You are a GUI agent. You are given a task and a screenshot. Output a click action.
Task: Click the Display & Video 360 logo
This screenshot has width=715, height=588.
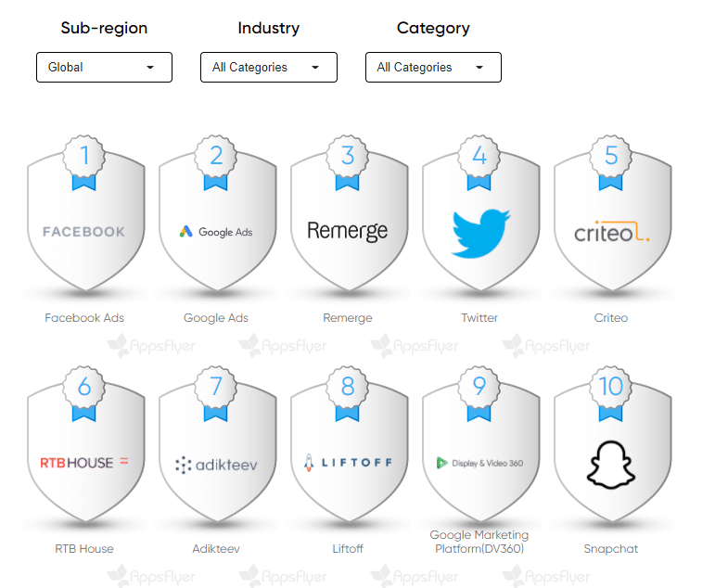click(x=479, y=463)
